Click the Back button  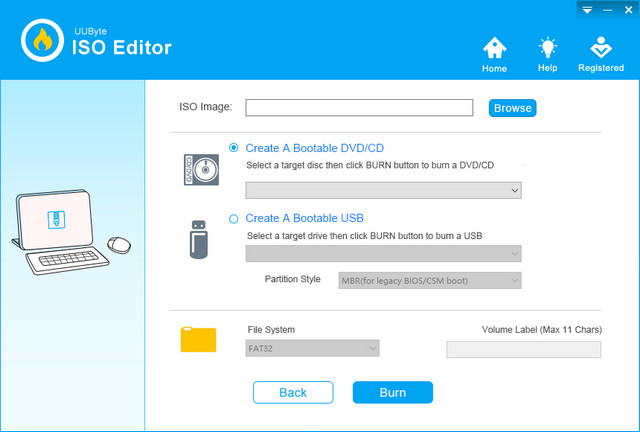coord(292,392)
